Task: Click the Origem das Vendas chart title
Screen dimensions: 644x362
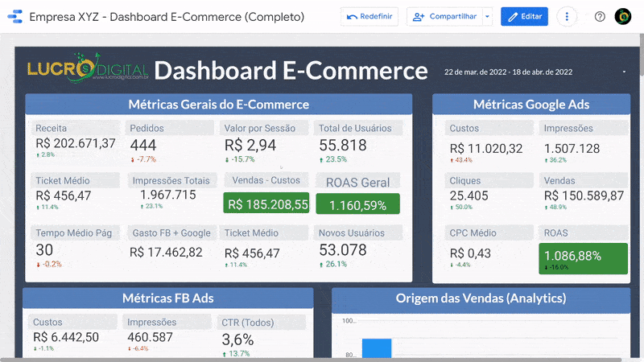Action: [x=481, y=298]
